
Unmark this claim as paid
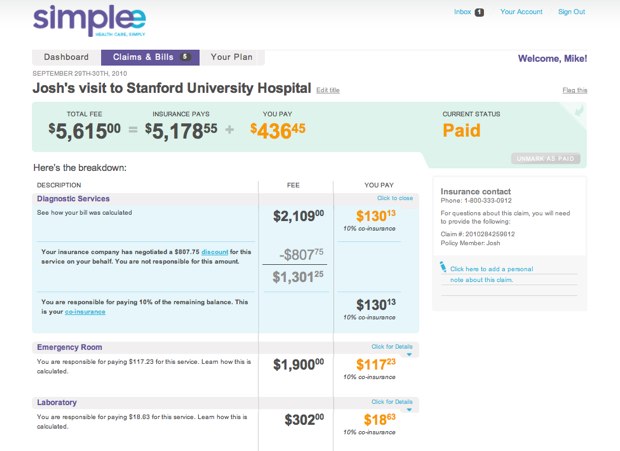[x=545, y=158]
